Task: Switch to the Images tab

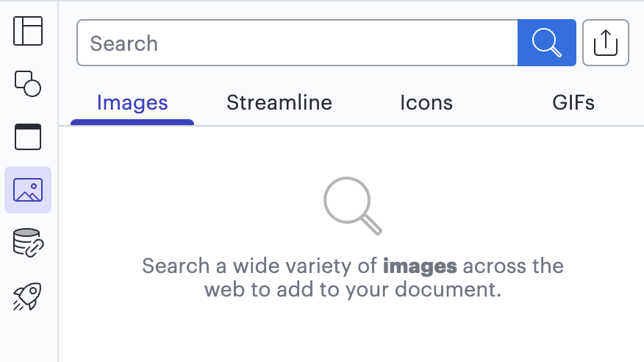Action: pos(132,103)
